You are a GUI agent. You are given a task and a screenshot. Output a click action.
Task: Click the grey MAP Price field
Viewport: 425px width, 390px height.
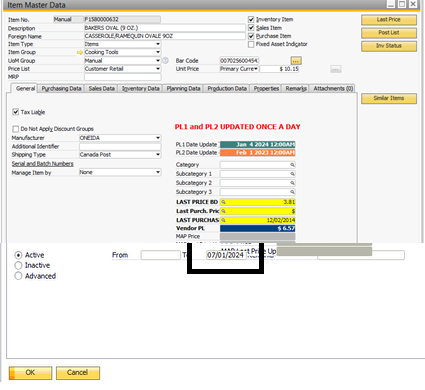coord(257,236)
